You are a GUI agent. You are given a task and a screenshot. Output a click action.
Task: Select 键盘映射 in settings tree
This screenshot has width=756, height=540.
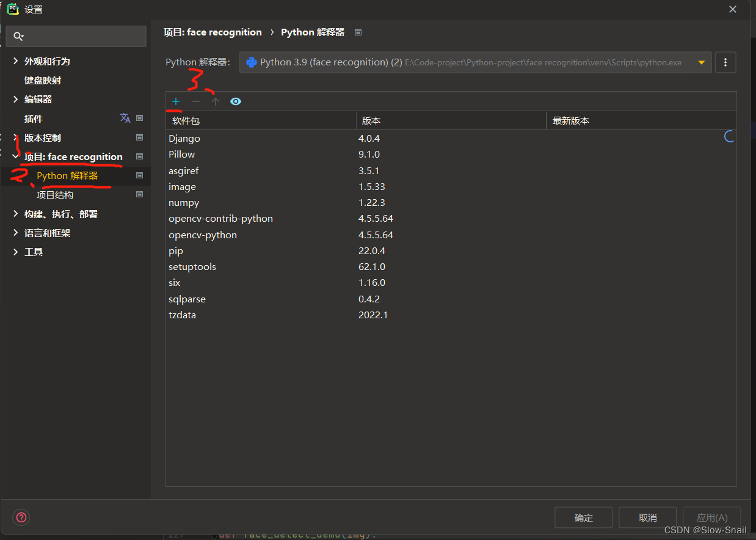(43, 80)
